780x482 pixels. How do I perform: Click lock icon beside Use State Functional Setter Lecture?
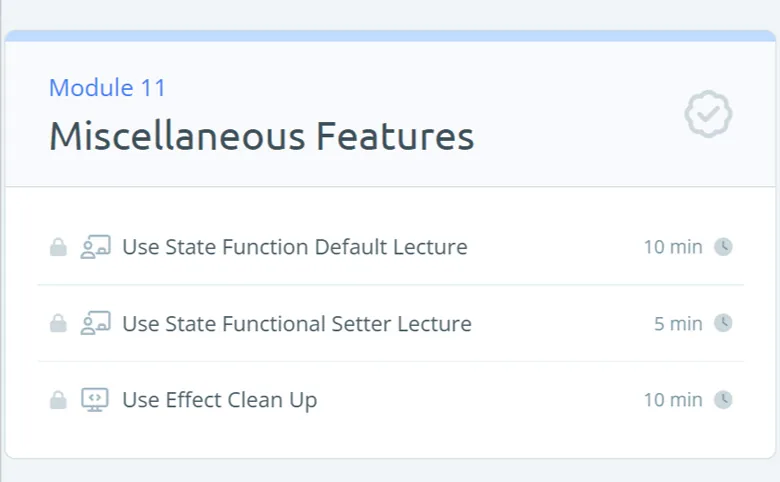(58, 323)
